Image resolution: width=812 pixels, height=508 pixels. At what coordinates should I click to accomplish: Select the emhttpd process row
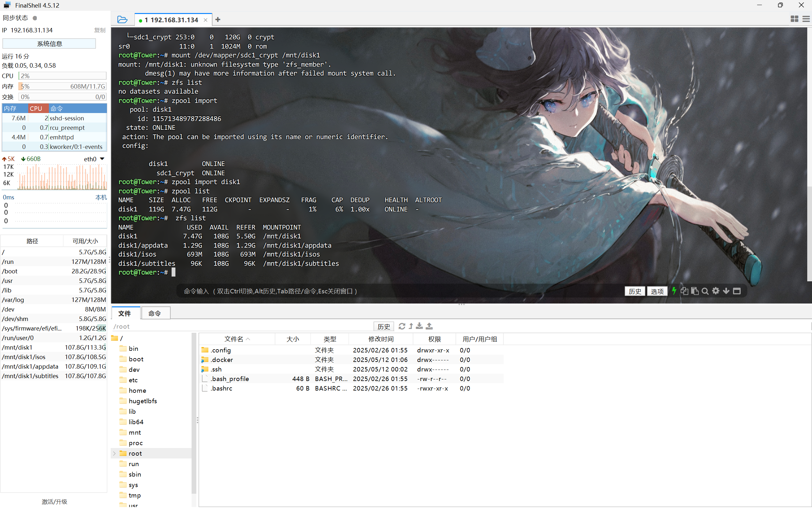point(54,137)
